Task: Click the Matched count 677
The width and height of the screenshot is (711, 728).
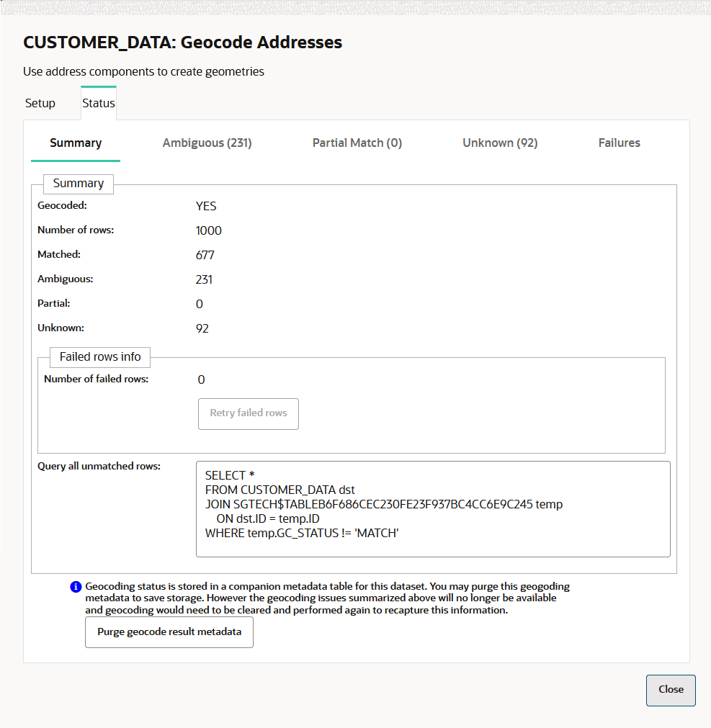Action: (204, 254)
